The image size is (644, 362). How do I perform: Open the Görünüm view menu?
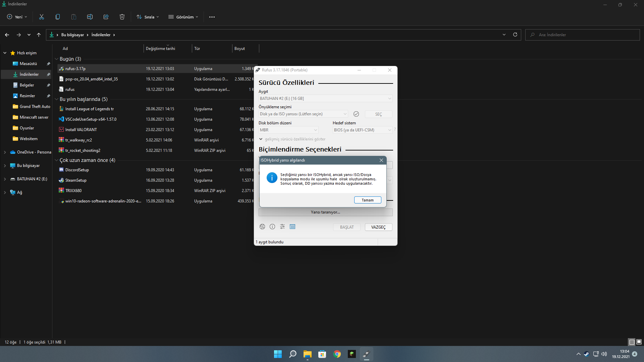click(x=183, y=17)
